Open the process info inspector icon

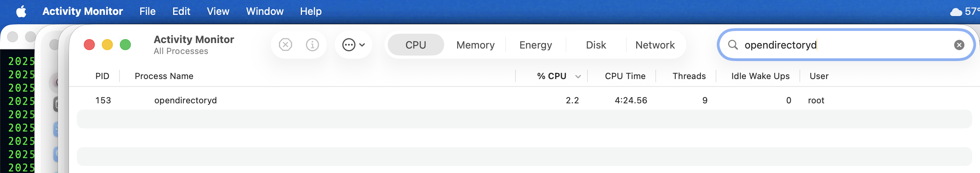click(x=312, y=45)
